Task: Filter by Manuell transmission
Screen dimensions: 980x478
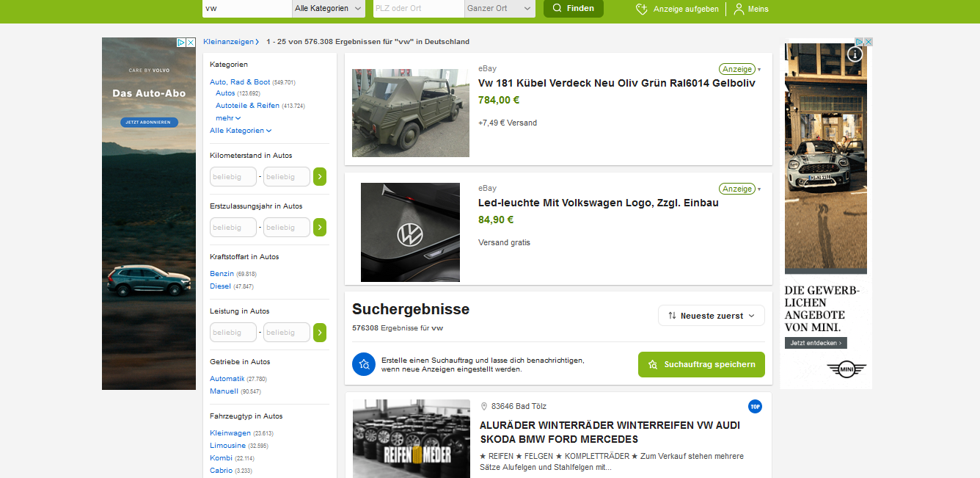Action: [224, 391]
